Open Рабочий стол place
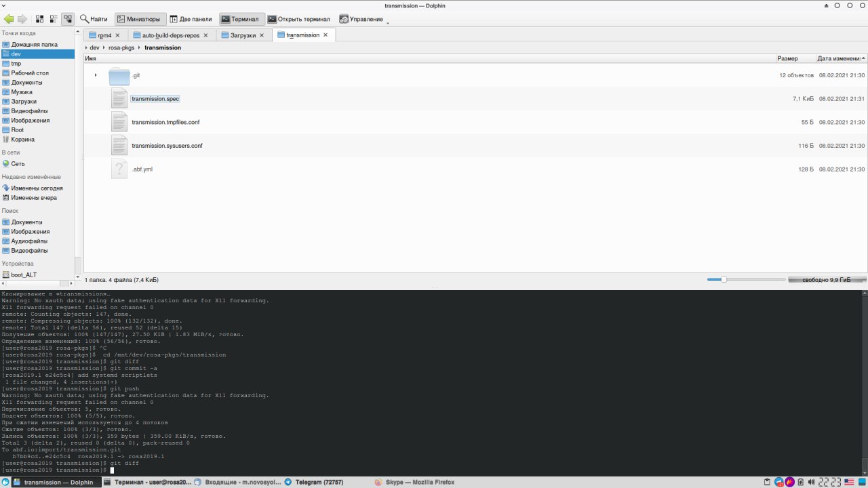868x488 pixels. coord(37,73)
